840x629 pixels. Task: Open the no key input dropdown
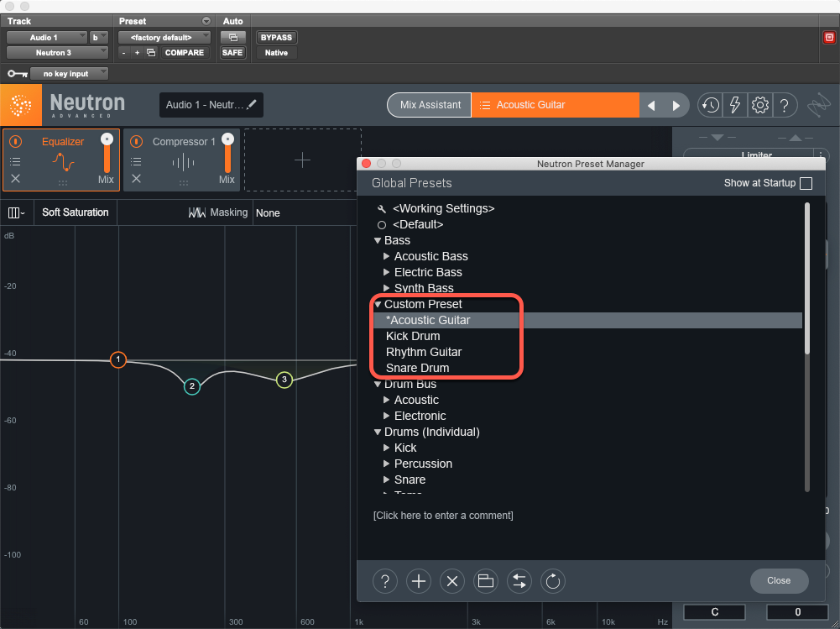point(69,73)
